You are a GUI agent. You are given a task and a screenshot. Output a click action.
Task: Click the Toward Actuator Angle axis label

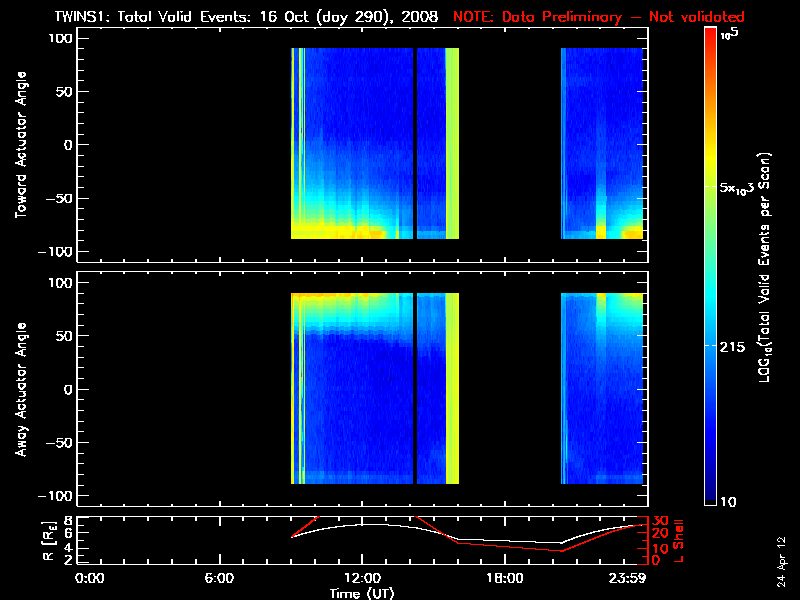coord(23,145)
